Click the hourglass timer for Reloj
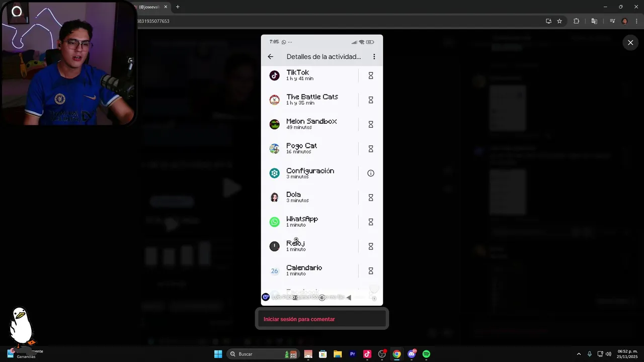 coord(371,246)
